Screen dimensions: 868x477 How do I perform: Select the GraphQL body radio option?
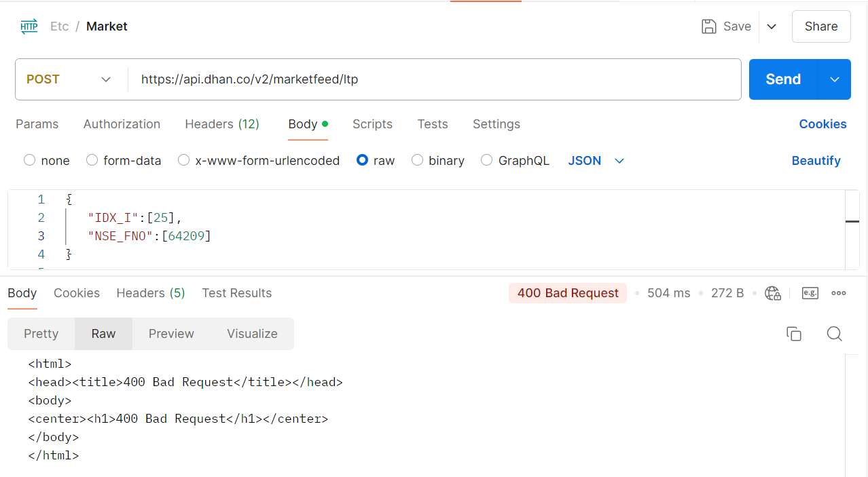[x=486, y=161]
